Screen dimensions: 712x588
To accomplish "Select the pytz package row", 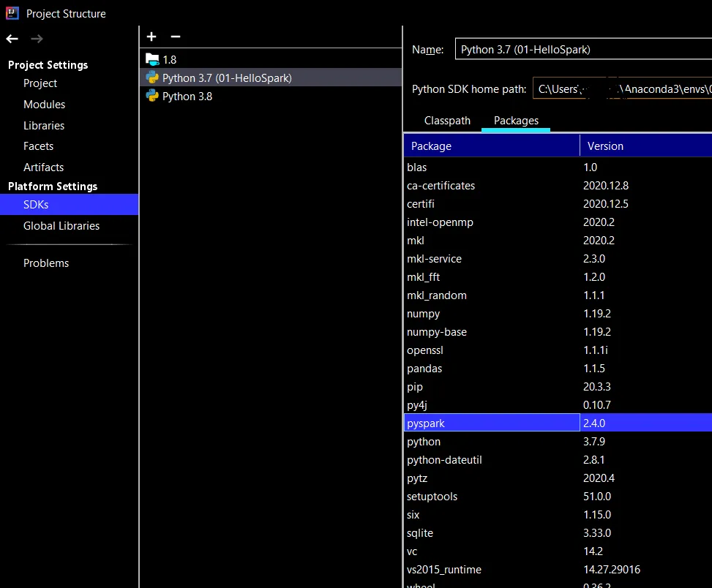I will 558,478.
